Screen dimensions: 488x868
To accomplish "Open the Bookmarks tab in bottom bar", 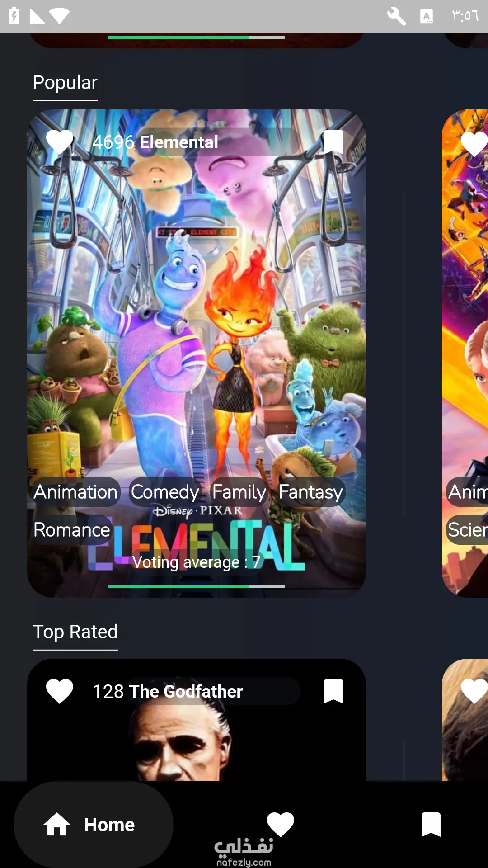I will 431,825.
